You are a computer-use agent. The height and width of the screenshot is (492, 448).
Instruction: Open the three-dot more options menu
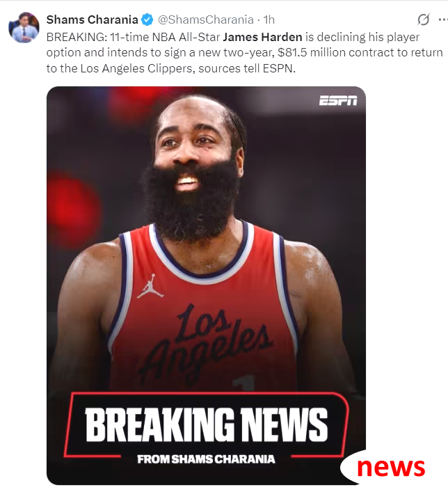(x=443, y=19)
